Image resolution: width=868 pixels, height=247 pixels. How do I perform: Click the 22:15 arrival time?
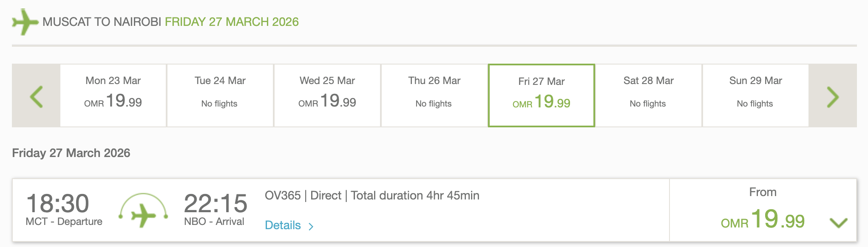(x=216, y=203)
